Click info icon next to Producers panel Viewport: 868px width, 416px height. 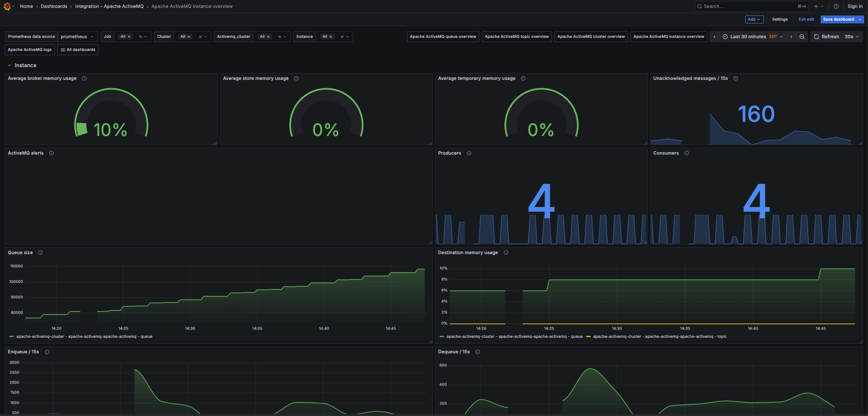(469, 153)
